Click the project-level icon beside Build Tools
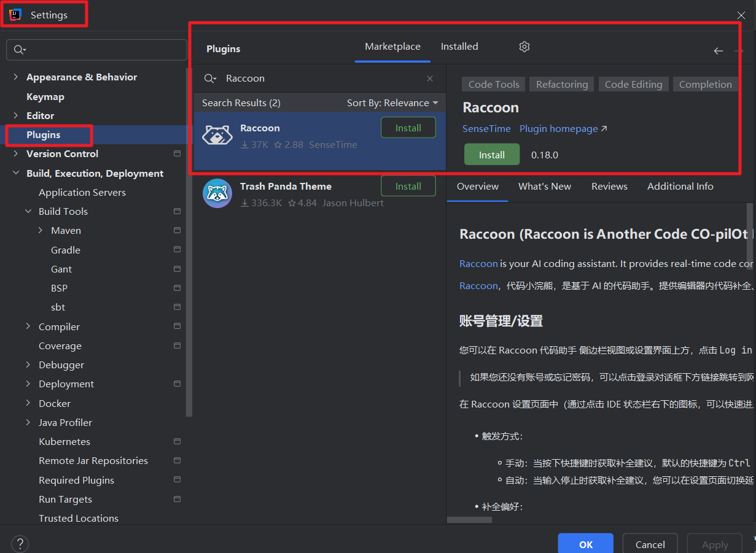Screen dimensions: 756x553 (177, 211)
